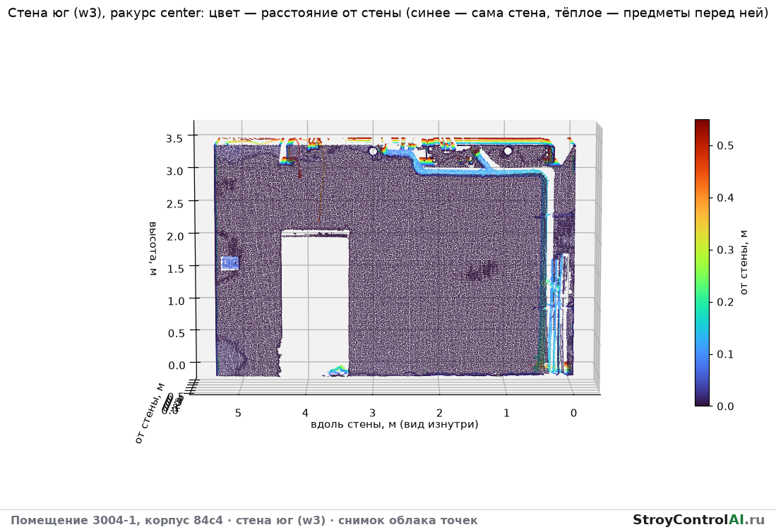Viewport: 776px width, 532px height.
Task: Click height axis tick 2.5
Action: pos(175,204)
